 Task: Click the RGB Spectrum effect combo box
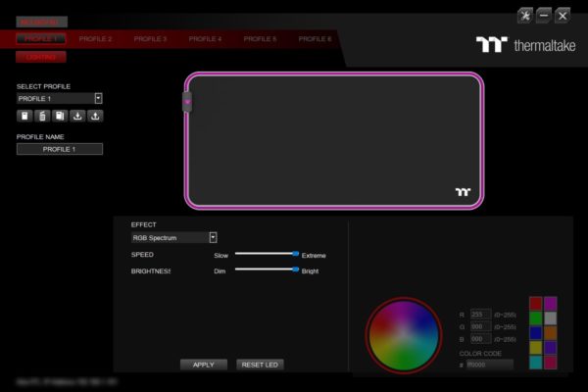pyautogui.click(x=174, y=237)
